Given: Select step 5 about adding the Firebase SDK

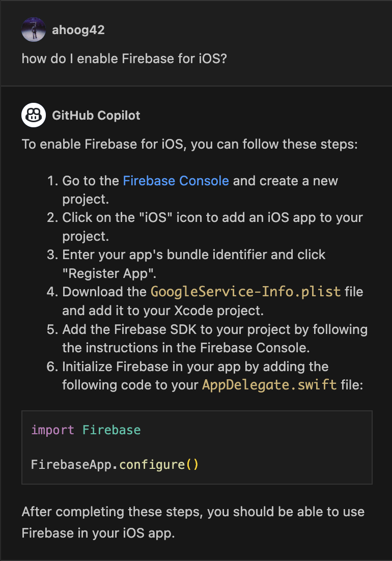Looking at the screenshot, I should (207, 339).
